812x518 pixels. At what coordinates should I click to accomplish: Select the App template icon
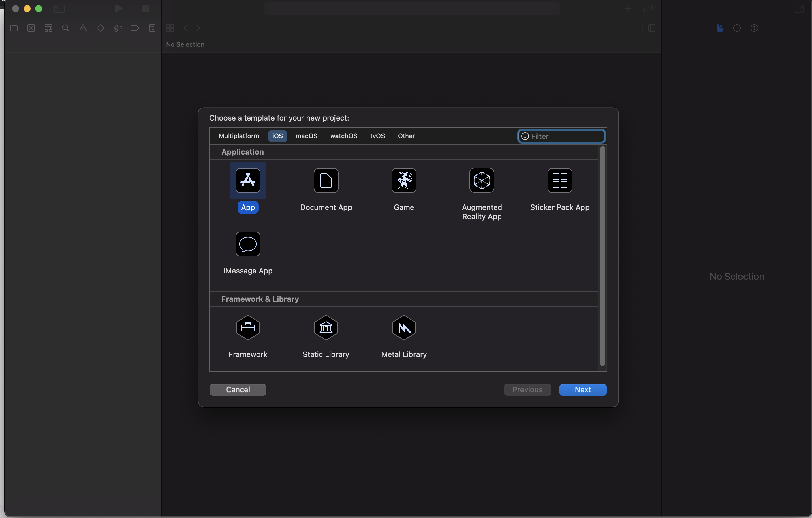point(248,181)
